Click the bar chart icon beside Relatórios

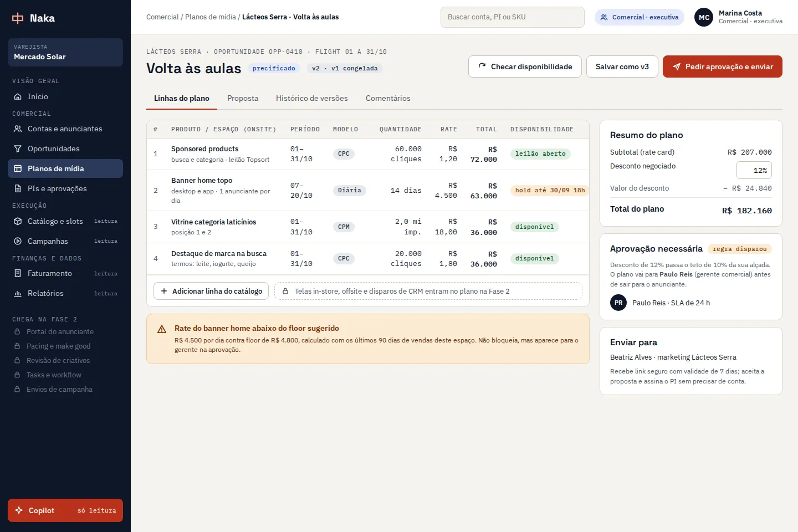(x=18, y=293)
